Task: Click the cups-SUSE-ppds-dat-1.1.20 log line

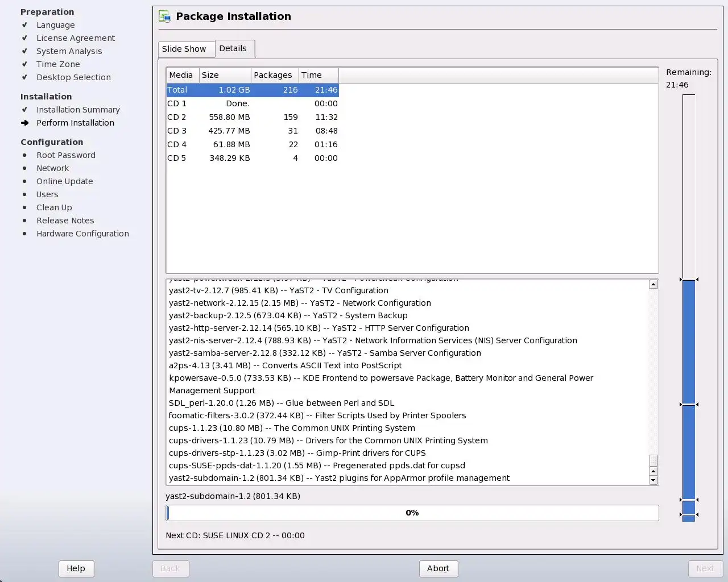Action: point(317,465)
